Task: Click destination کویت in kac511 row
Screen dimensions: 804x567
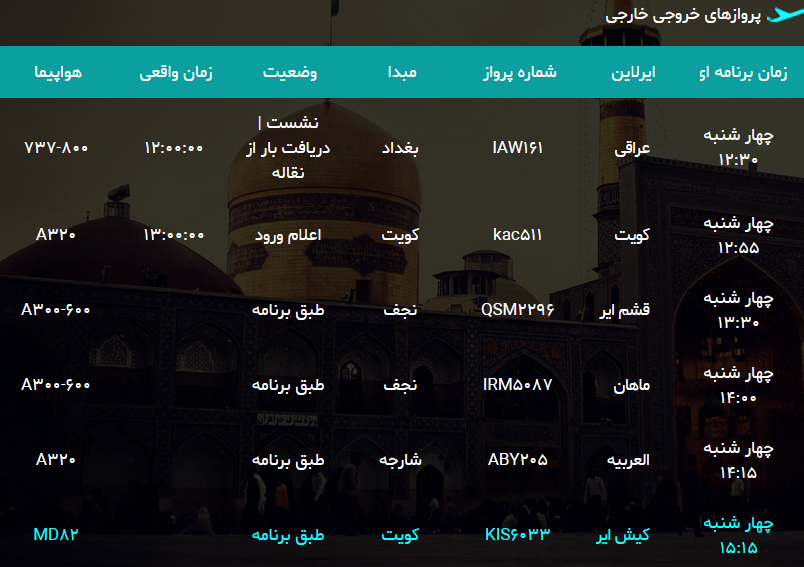Action: point(400,235)
